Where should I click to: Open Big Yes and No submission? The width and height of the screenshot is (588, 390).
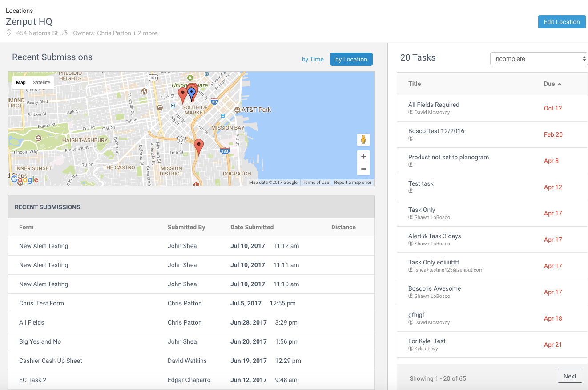[x=191, y=341]
